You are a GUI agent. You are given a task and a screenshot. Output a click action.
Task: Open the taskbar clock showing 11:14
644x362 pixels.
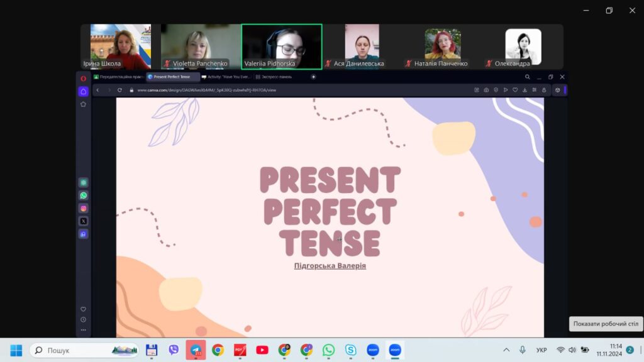[609, 350]
